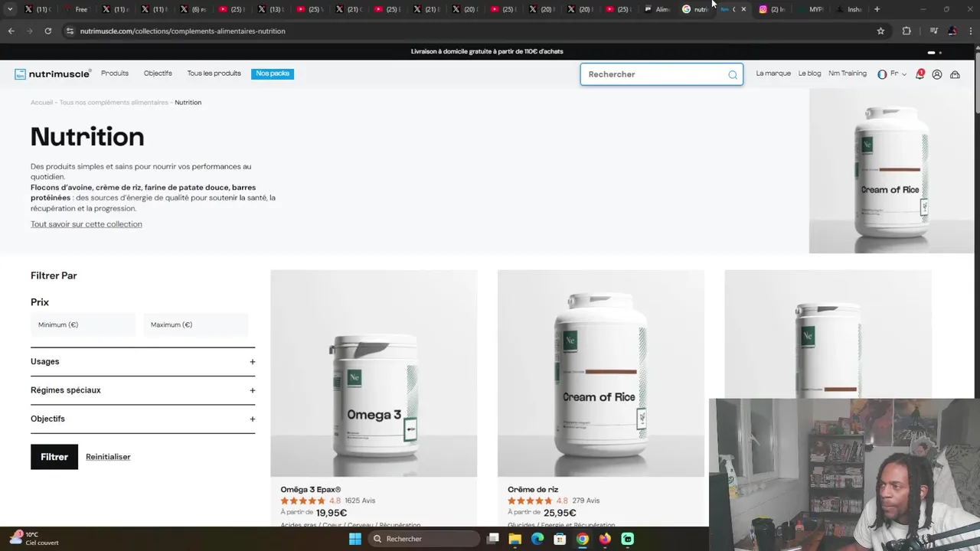Switch to the Alim browser tab

657,9
